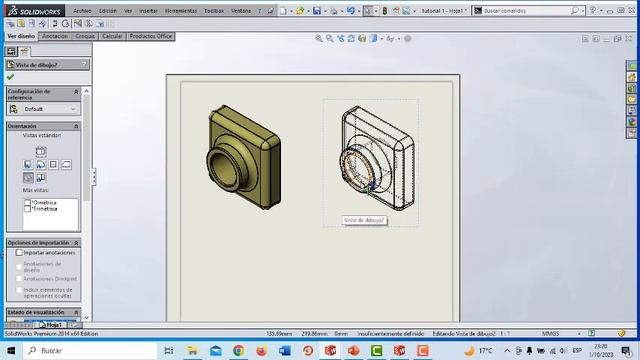Click the Rebuild traffic light icon

(384, 11)
